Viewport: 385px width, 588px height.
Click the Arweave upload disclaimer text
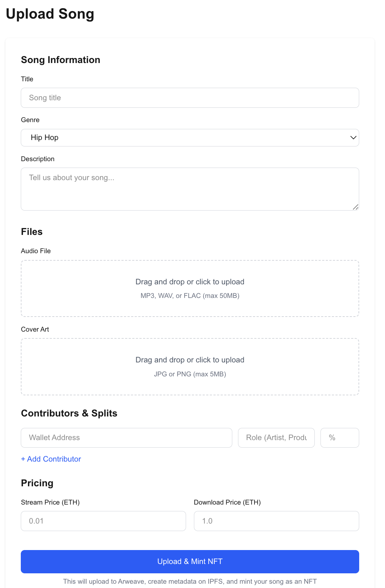[190, 581]
